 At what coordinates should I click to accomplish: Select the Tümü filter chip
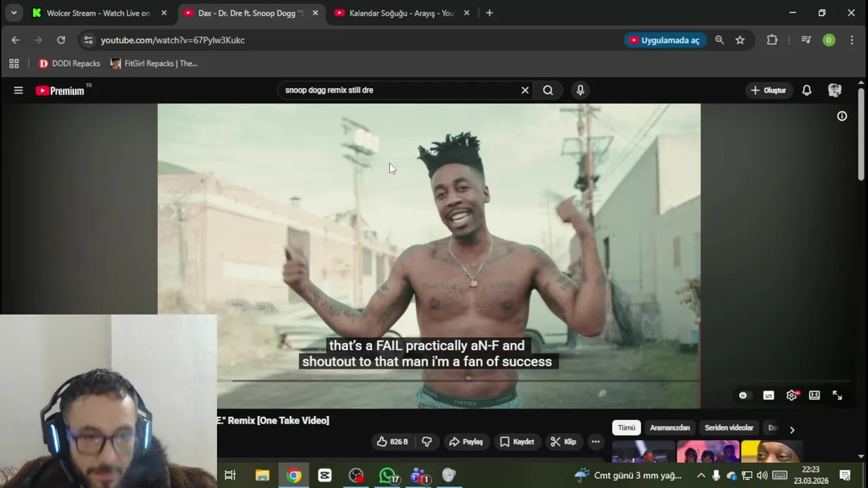627,428
